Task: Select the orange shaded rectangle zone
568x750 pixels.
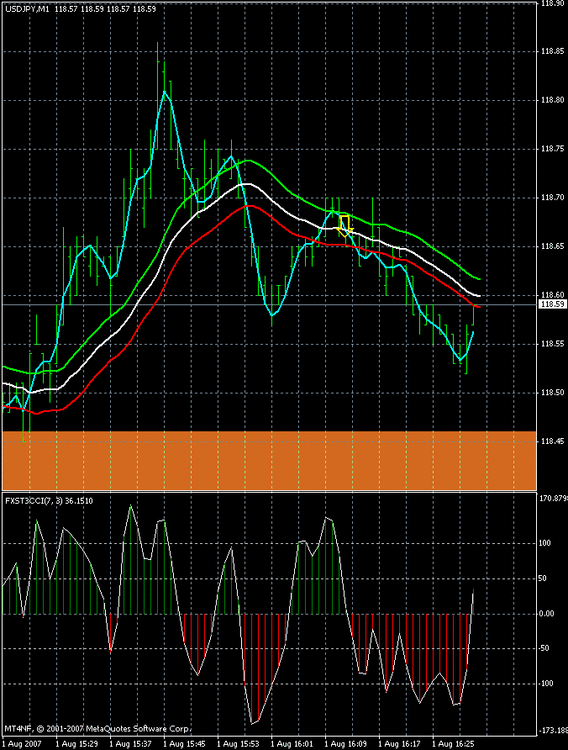Action: (x=269, y=461)
